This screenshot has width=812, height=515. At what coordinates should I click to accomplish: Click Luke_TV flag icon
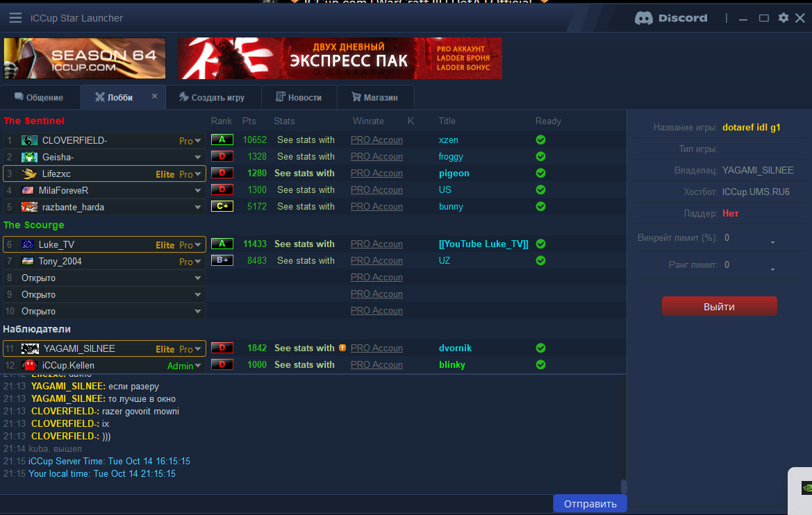[28, 244]
